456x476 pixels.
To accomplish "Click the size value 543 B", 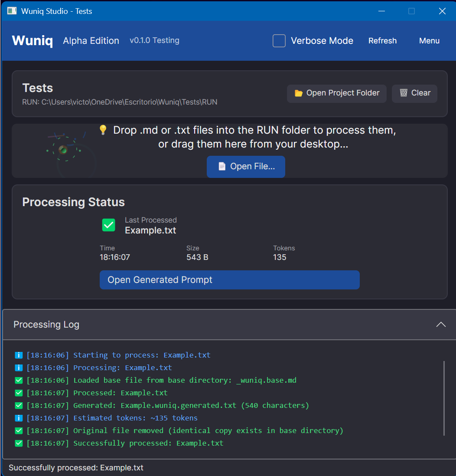I will pyautogui.click(x=197, y=257).
